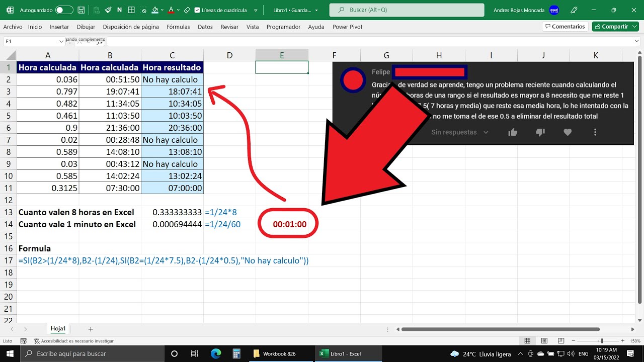
Task: Open the Font Color dropdown arrow
Action: [x=178, y=10]
